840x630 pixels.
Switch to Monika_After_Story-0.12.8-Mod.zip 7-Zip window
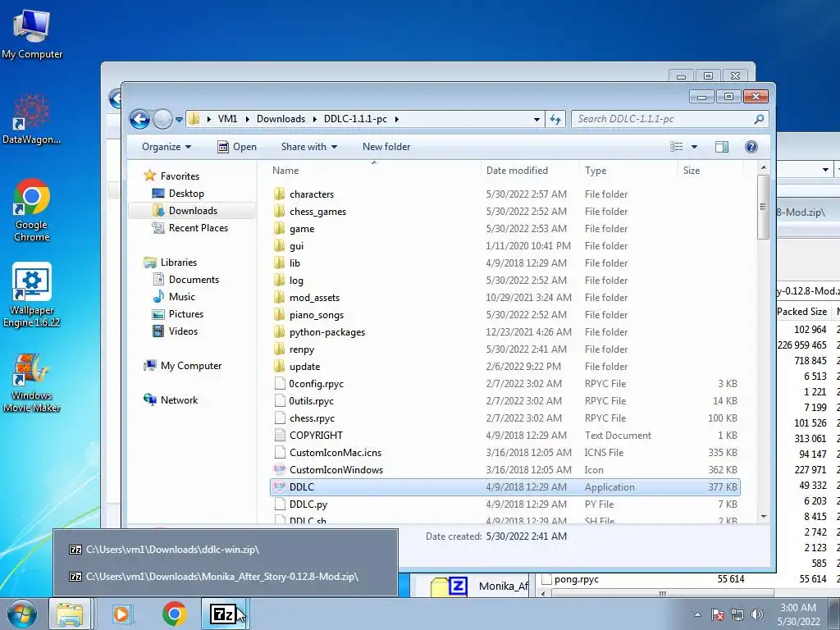click(226, 577)
